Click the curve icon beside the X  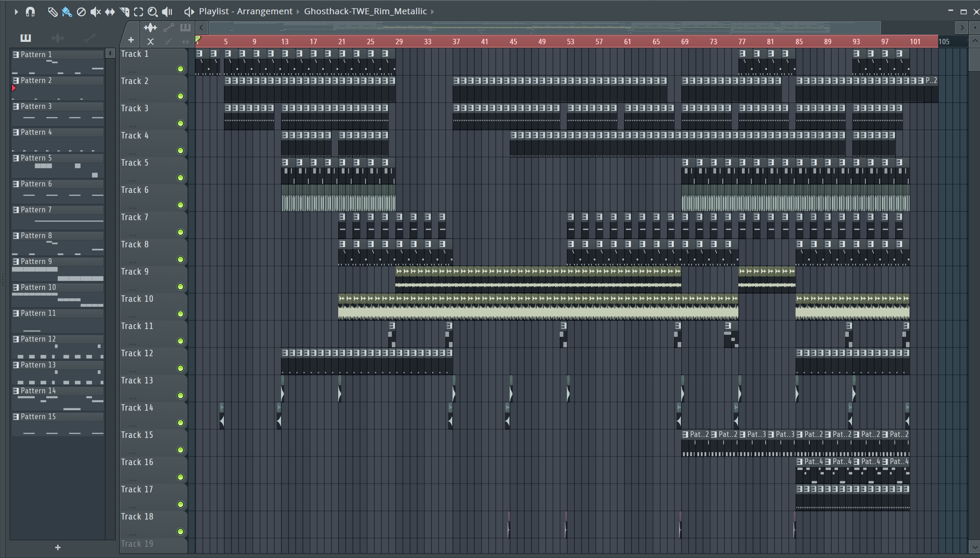[168, 42]
